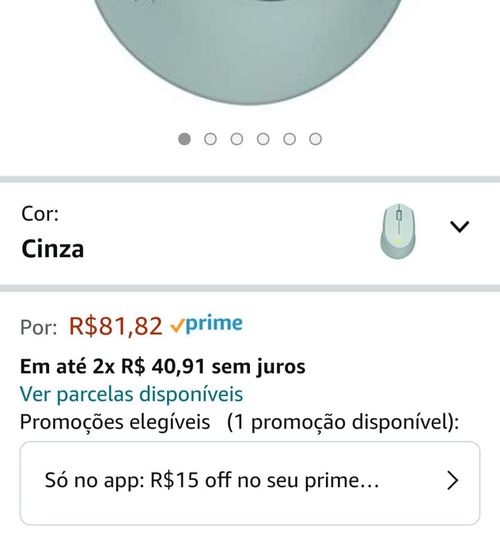
Task: Select the third carousel indicator dot
Action: pyautogui.click(x=237, y=139)
